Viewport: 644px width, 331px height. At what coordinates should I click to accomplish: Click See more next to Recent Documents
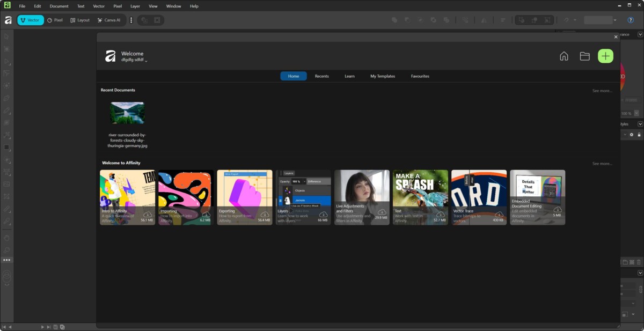click(602, 91)
